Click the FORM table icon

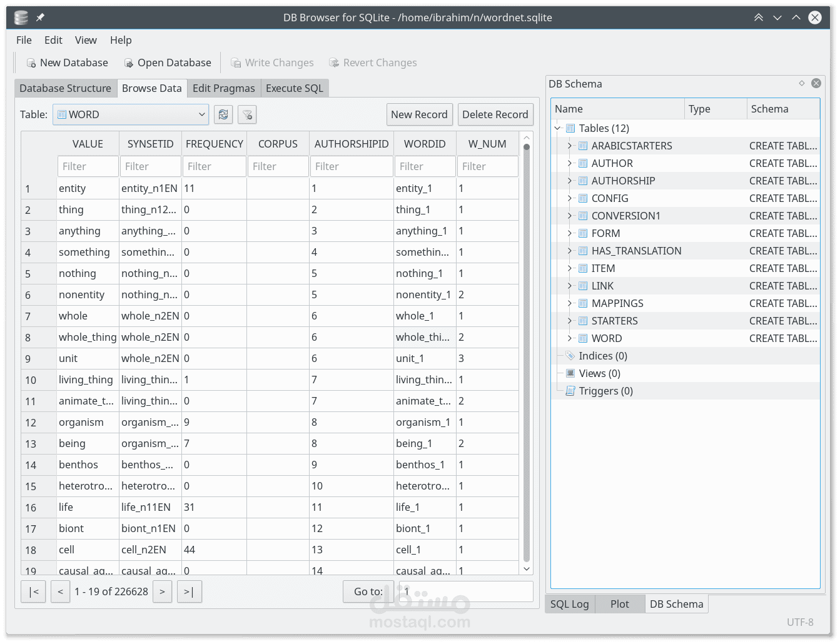tap(583, 233)
